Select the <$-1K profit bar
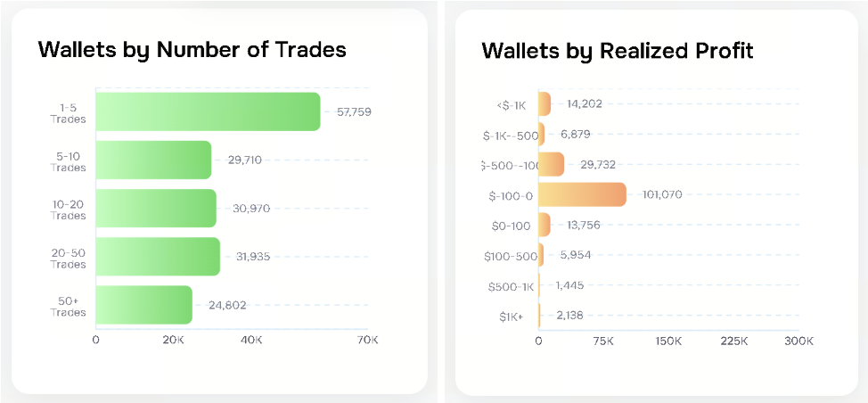Screen dimensions: 868x403 [x=545, y=103]
